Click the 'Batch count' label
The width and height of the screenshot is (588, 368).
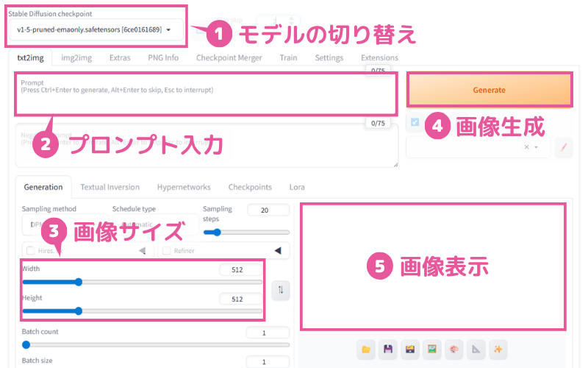pos(40,332)
